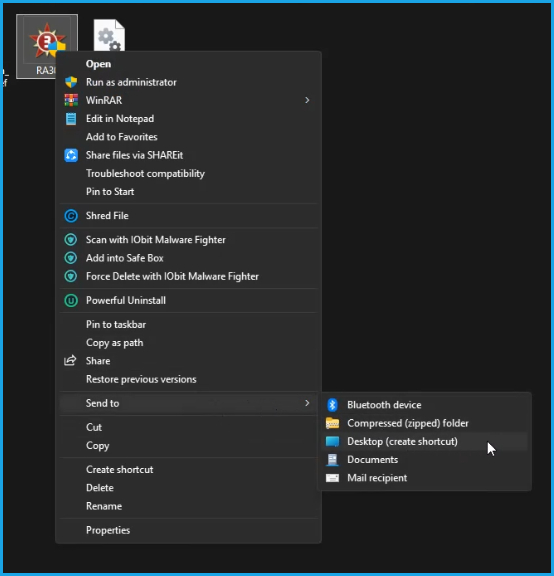Choose Edit in Notepad
Viewport: 554px width, 576px height.
pos(188,119)
